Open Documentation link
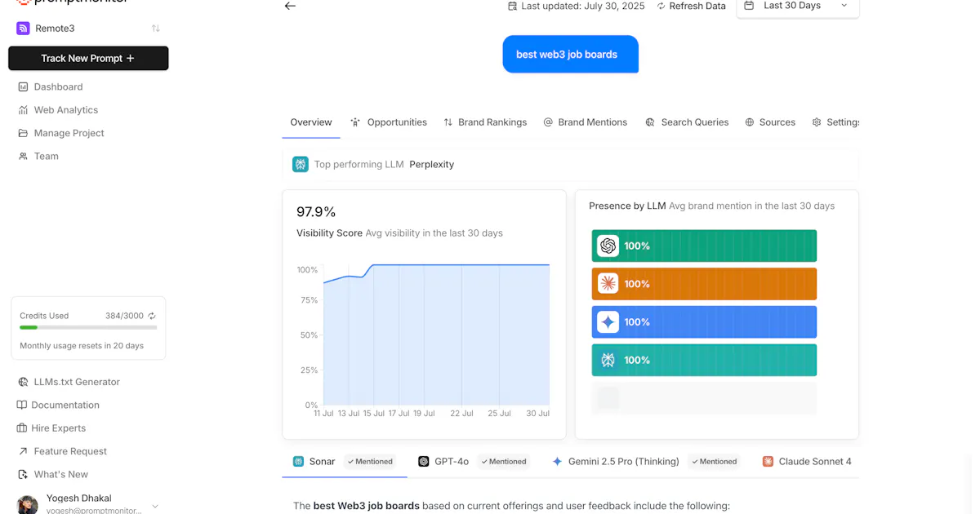The height and width of the screenshot is (514, 980). tap(65, 405)
